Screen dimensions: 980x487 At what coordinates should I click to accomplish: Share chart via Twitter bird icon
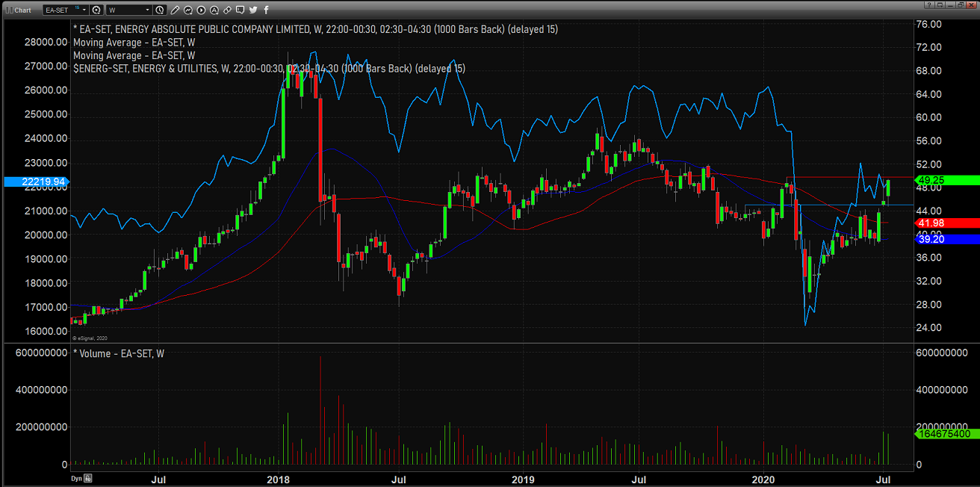253,10
